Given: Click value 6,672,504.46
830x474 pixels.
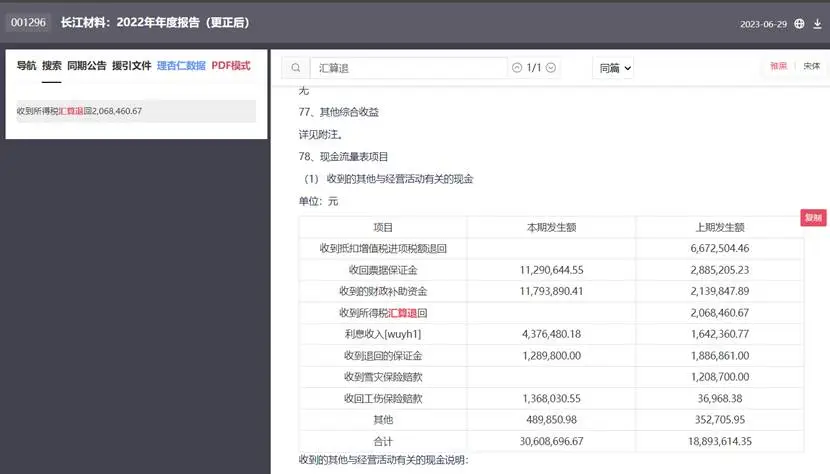Looking at the screenshot, I should coord(719,248).
